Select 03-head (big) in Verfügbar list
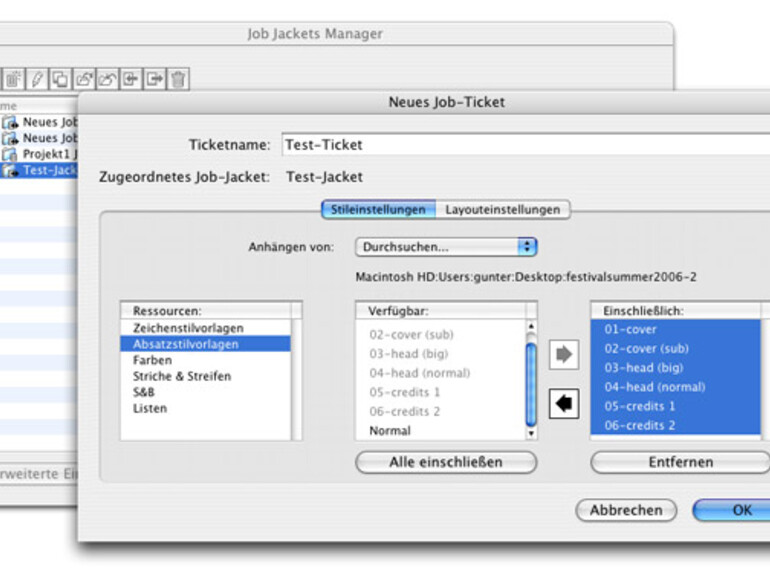This screenshot has height=578, width=770. pyautogui.click(x=440, y=354)
